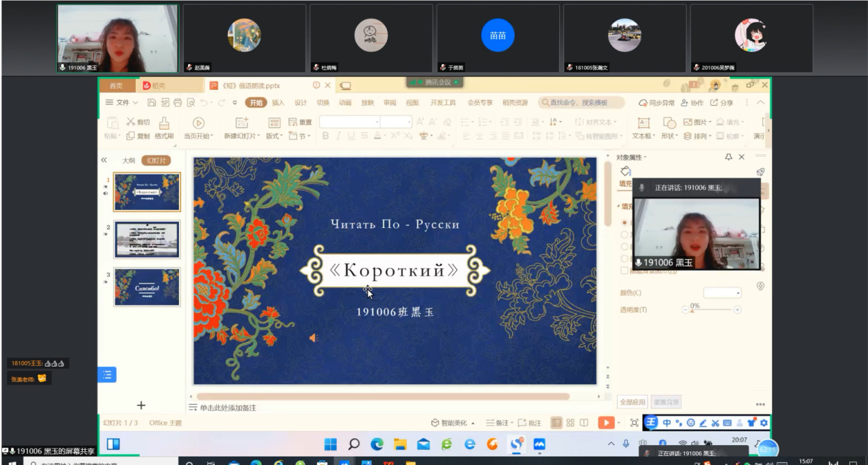The width and height of the screenshot is (868, 465).
Task: Select the first fill radio option
Action: click(624, 223)
